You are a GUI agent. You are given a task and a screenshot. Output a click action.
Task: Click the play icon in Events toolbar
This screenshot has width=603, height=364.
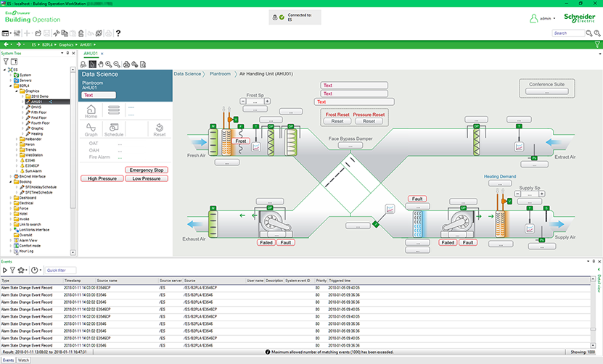coord(4,270)
